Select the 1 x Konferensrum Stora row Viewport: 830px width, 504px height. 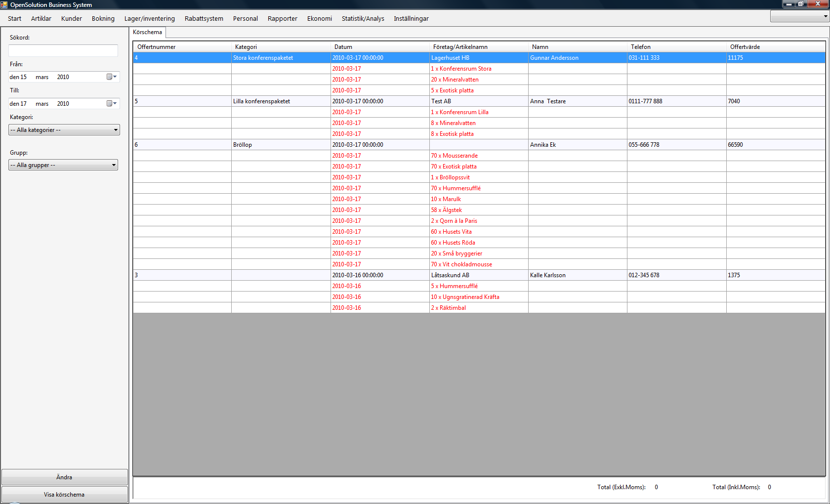click(x=479, y=69)
